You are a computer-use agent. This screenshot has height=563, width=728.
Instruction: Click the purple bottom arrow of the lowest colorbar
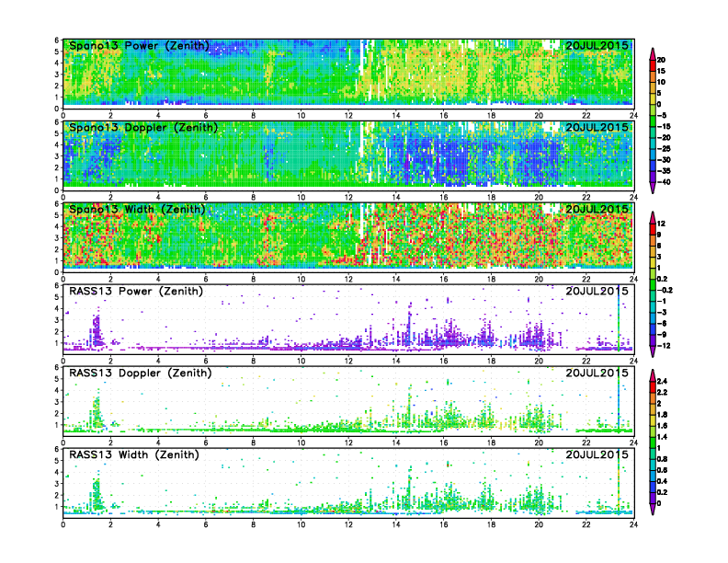pos(653,511)
